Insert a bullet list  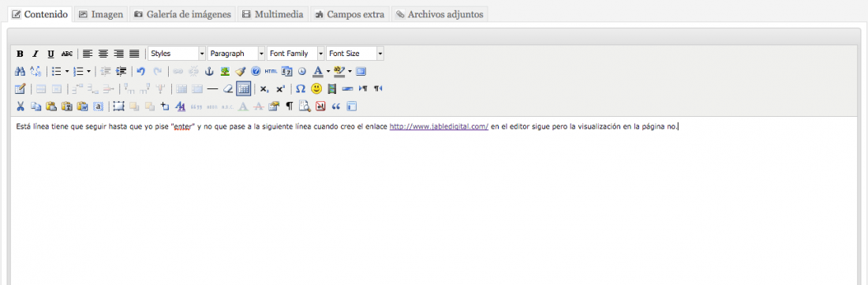pyautogui.click(x=57, y=71)
